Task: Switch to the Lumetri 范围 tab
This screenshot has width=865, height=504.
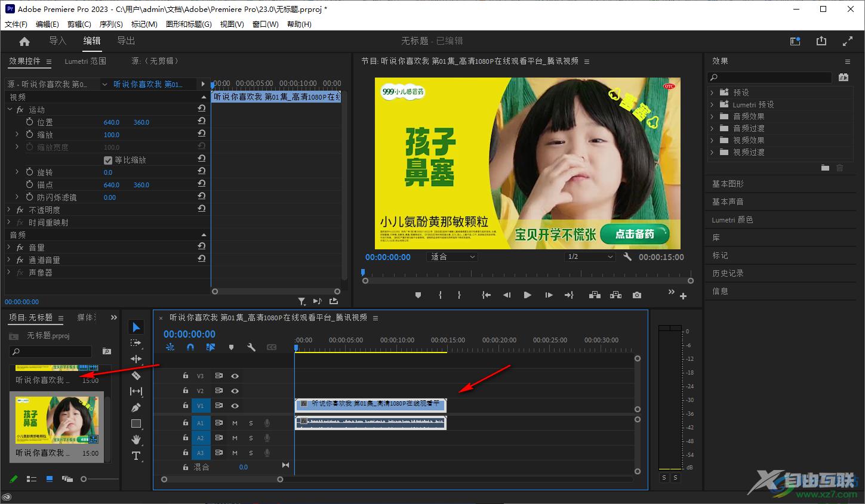Action: coord(85,61)
